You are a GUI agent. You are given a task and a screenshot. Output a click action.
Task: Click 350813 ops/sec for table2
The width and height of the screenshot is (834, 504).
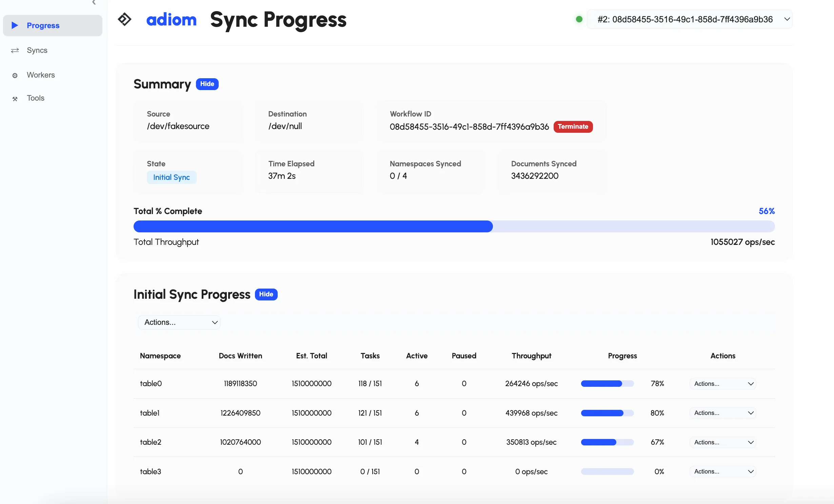pos(531,442)
